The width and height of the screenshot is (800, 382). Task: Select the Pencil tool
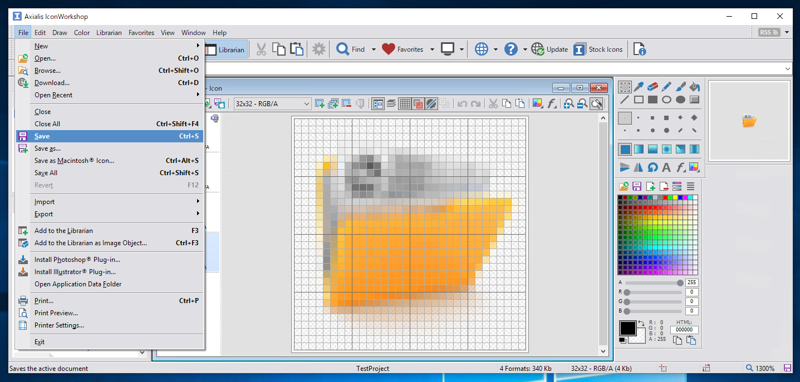point(666,87)
